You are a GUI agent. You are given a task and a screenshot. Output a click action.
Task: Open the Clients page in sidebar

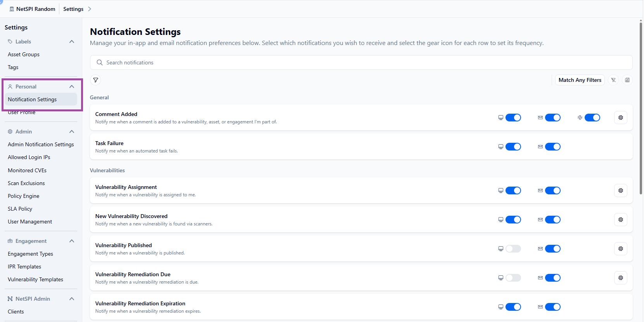pyautogui.click(x=16, y=312)
